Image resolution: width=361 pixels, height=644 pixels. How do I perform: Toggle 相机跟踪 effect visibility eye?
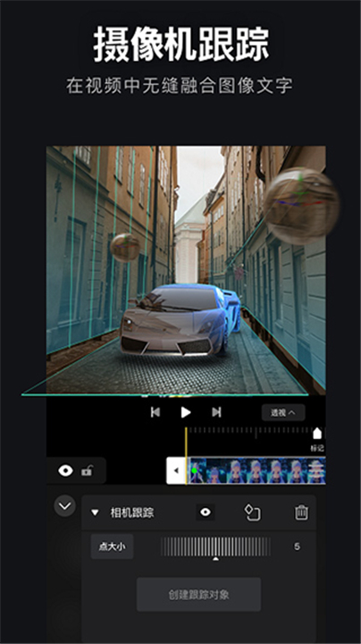pyautogui.click(x=206, y=513)
